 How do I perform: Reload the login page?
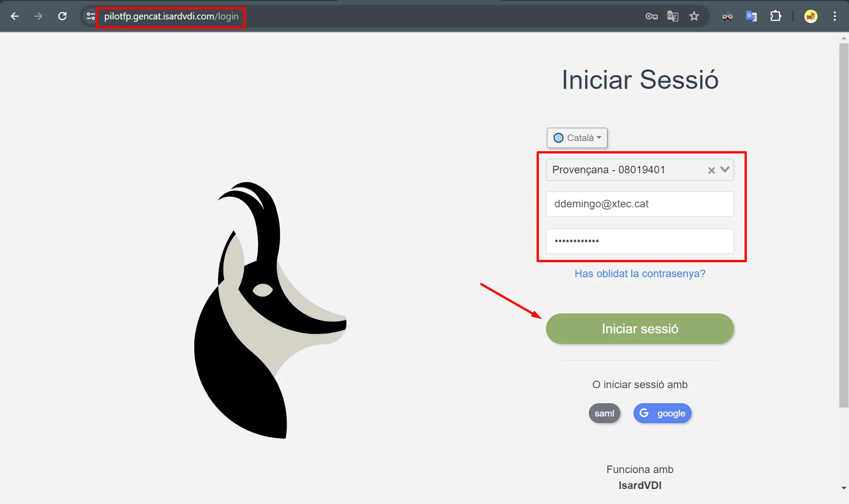coord(62,16)
